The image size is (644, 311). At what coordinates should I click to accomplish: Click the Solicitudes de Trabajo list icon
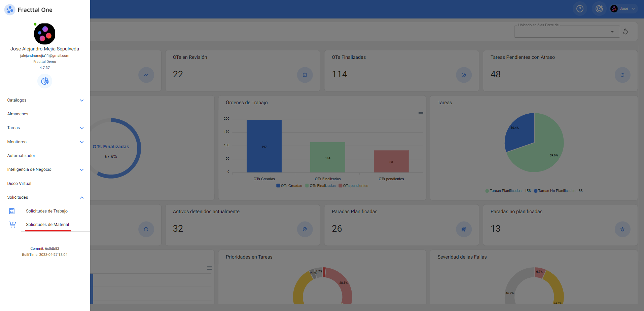pos(12,211)
